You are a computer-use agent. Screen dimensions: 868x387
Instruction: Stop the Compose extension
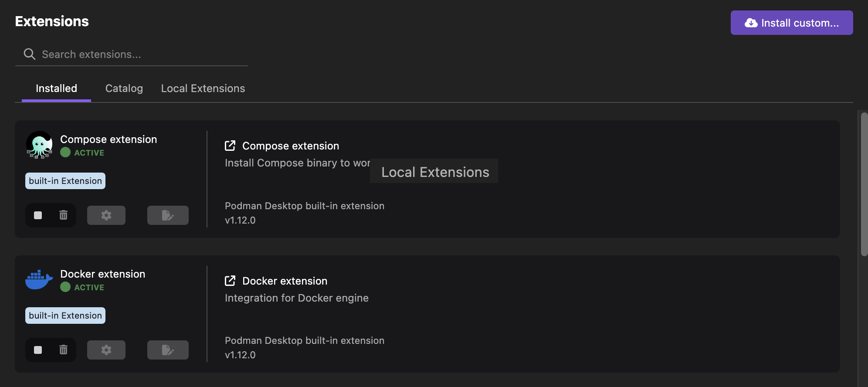(38, 215)
